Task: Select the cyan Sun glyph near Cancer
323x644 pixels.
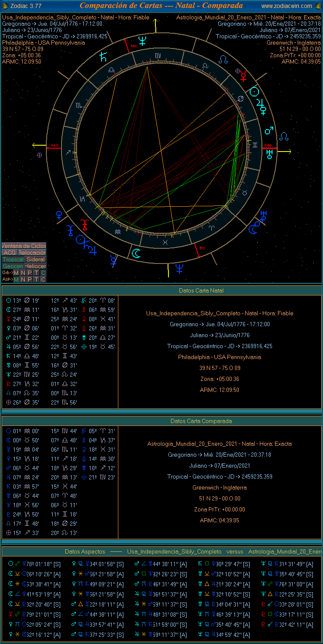Action: [254, 92]
